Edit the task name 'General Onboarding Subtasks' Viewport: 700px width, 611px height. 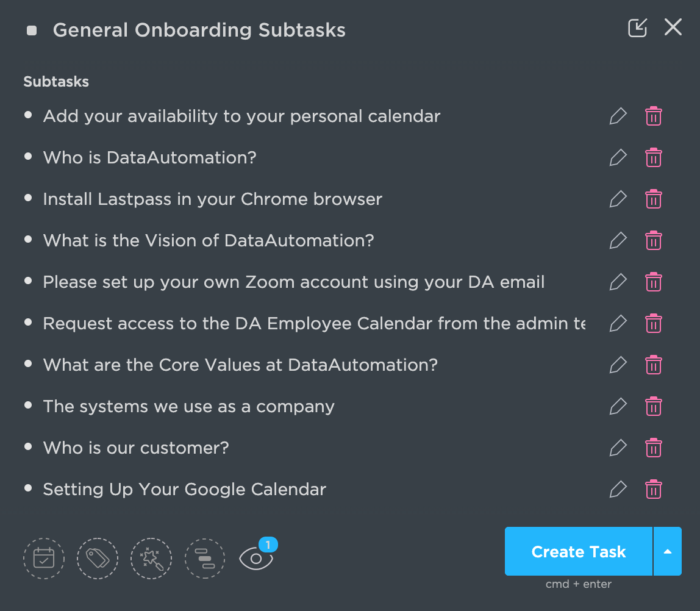(199, 30)
